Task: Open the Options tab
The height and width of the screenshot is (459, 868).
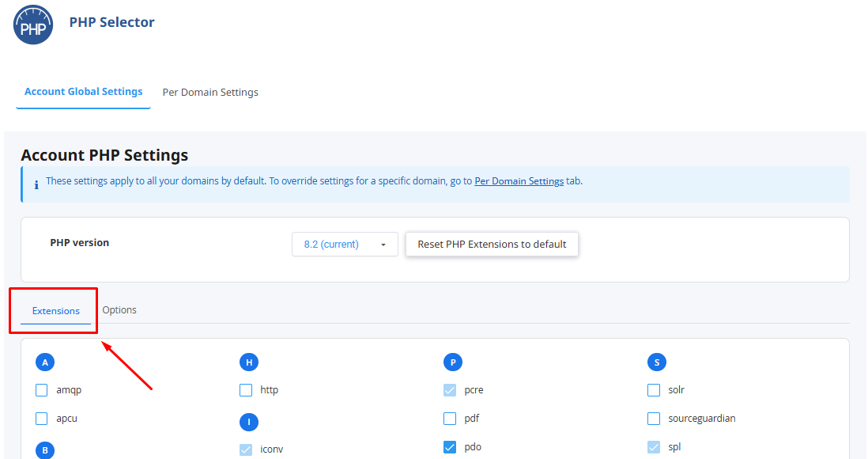Action: pos(119,310)
